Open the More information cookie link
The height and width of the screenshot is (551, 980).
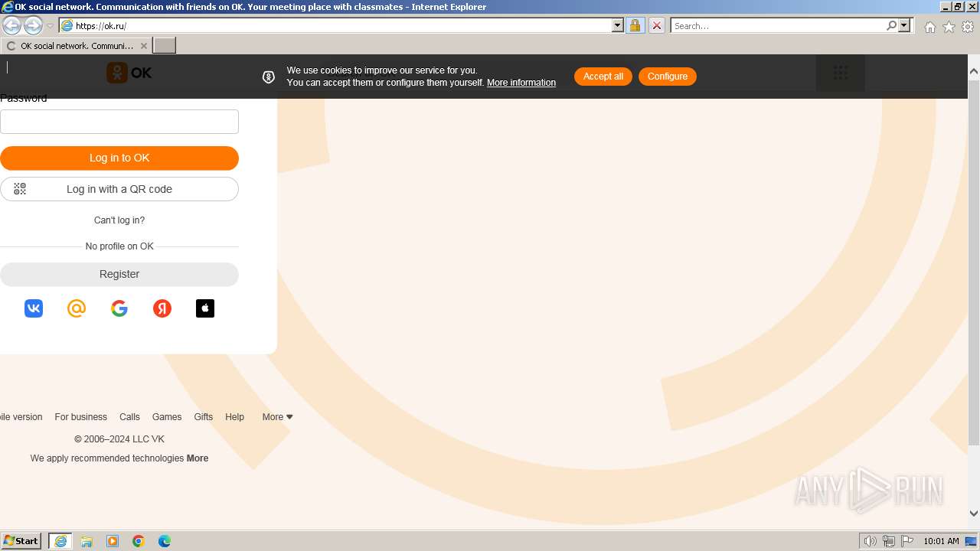[521, 83]
